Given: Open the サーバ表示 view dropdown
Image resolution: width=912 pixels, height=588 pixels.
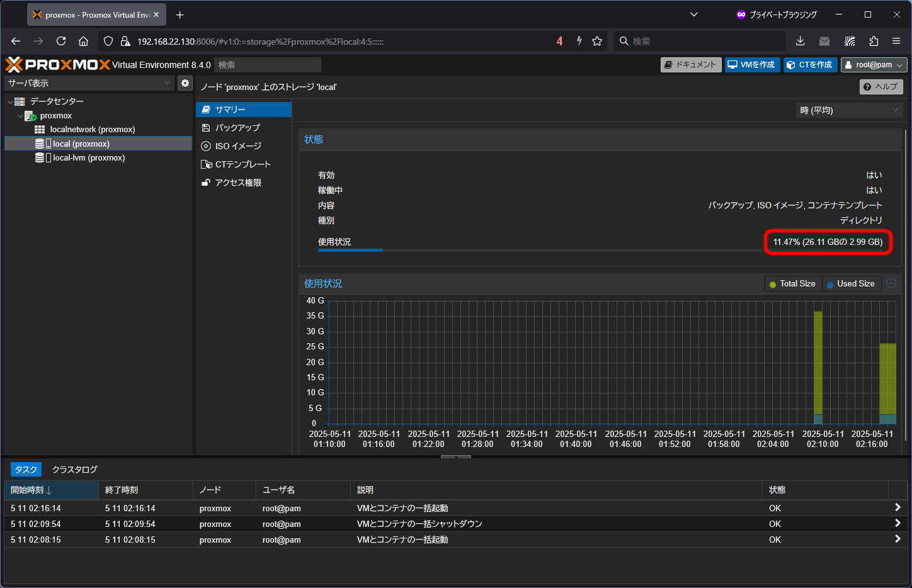Looking at the screenshot, I should [89, 83].
